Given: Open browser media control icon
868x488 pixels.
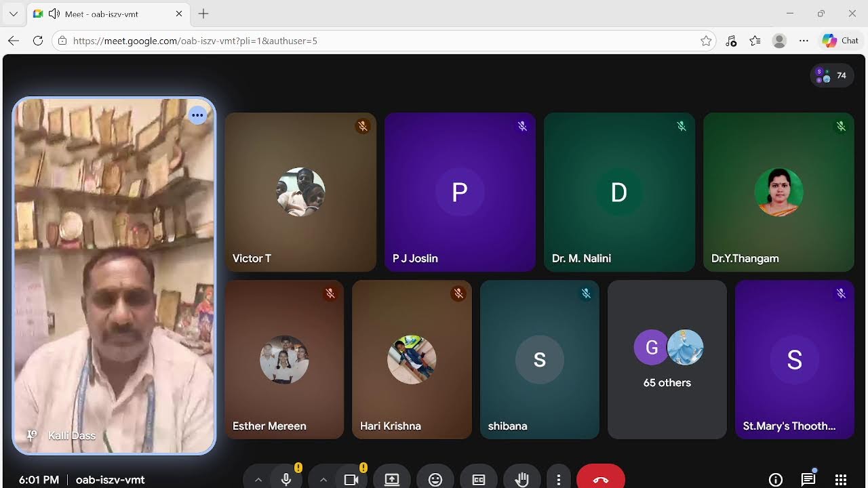Looking at the screenshot, I should tap(731, 41).
